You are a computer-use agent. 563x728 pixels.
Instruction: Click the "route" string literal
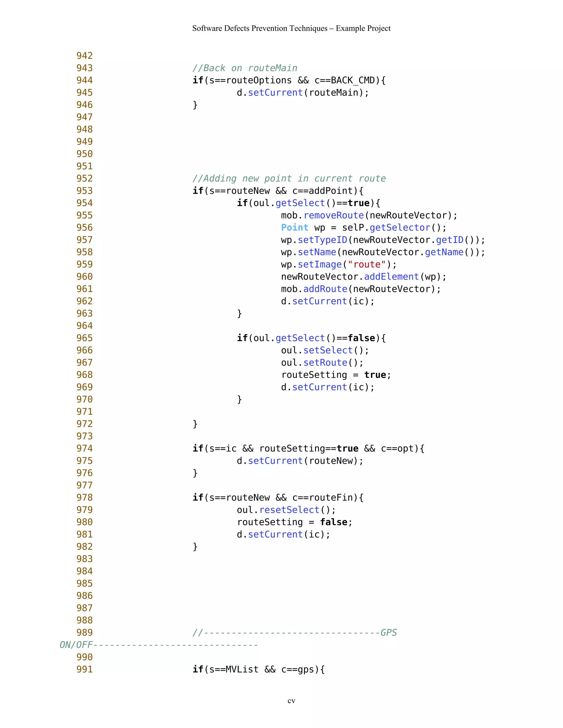(366, 265)
